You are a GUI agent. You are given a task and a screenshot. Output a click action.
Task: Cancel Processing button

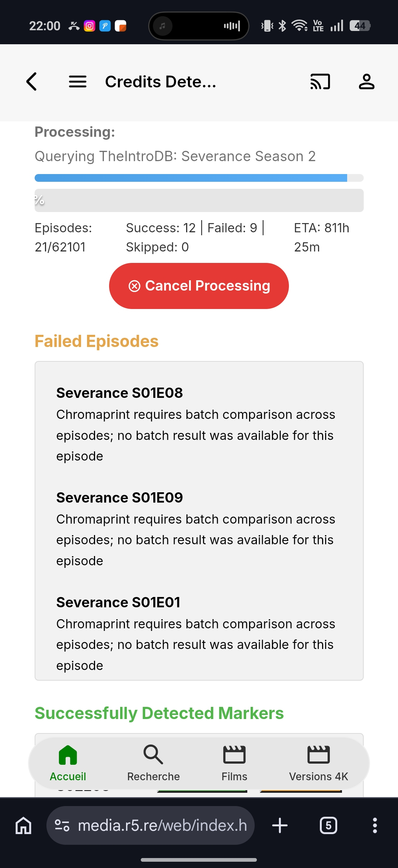(199, 286)
